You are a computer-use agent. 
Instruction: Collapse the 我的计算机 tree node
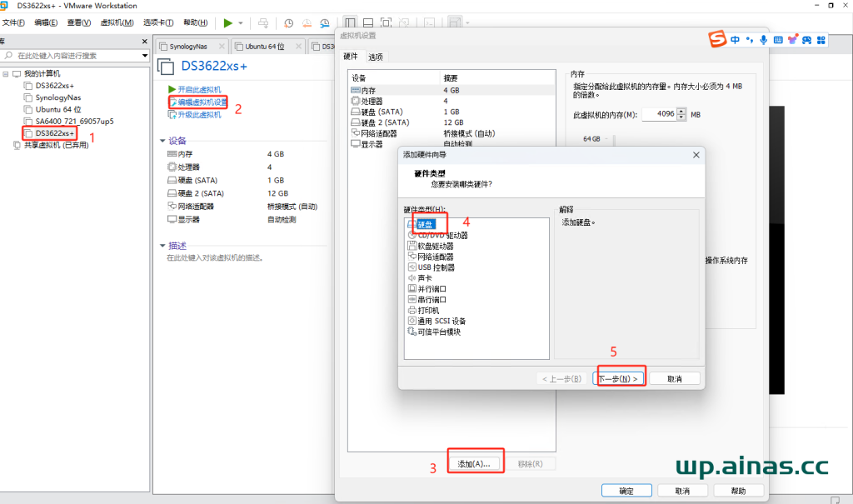pyautogui.click(x=6, y=73)
